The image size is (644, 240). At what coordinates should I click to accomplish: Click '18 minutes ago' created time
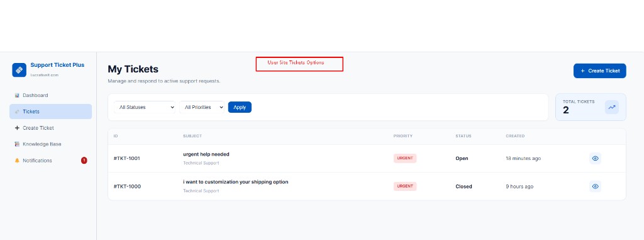[523, 159]
